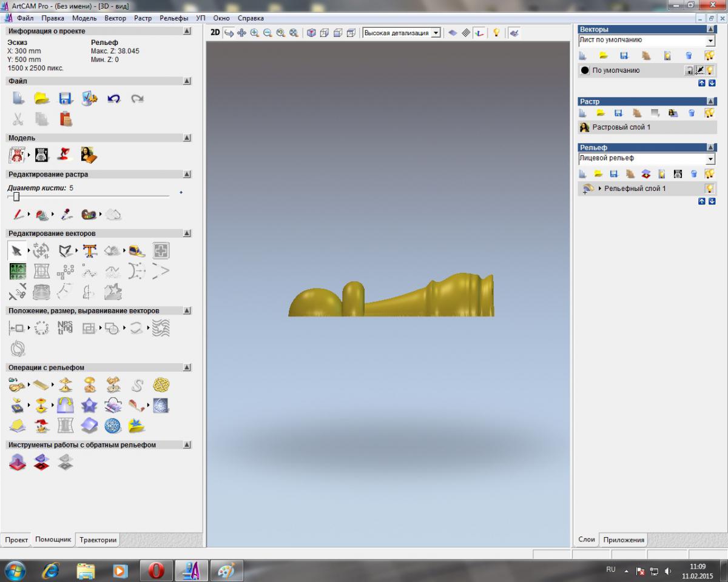Toggle lightbulb visibility of По умолчанию vector layer
This screenshot has width=728, height=582.
pos(709,70)
